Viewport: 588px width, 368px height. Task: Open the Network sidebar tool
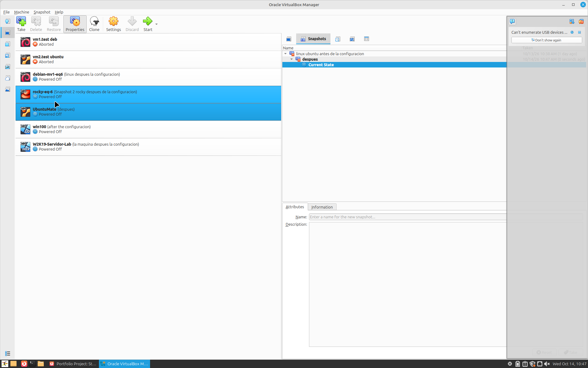8,67
